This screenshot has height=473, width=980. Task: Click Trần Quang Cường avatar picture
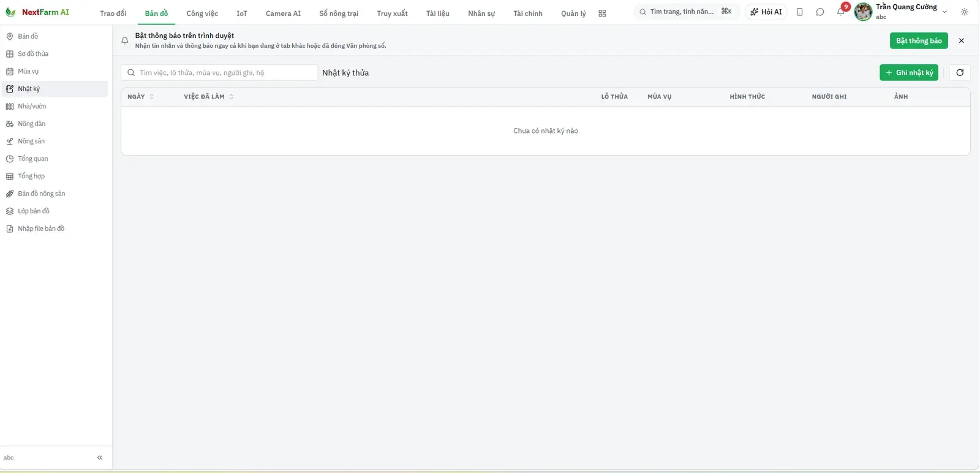coord(863,12)
